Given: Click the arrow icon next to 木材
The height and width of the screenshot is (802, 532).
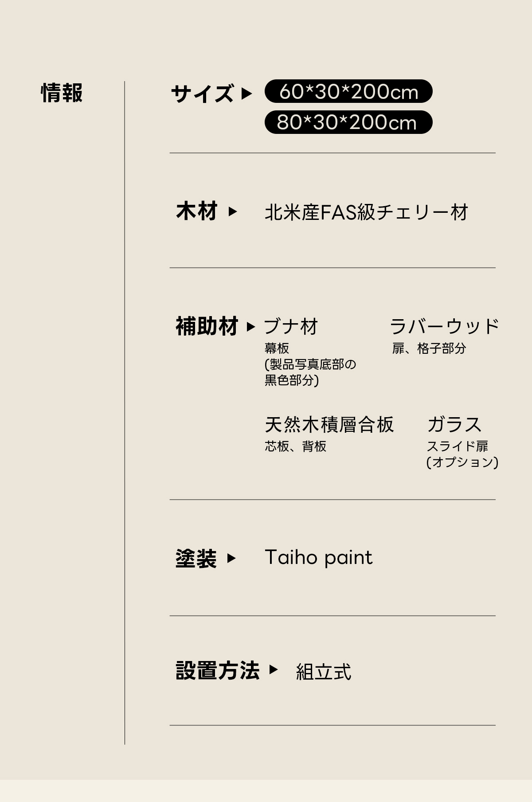Looking at the screenshot, I should [232, 211].
